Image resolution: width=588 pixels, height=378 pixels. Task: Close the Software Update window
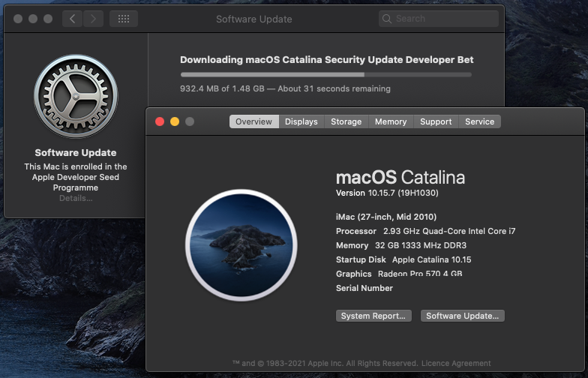point(18,19)
